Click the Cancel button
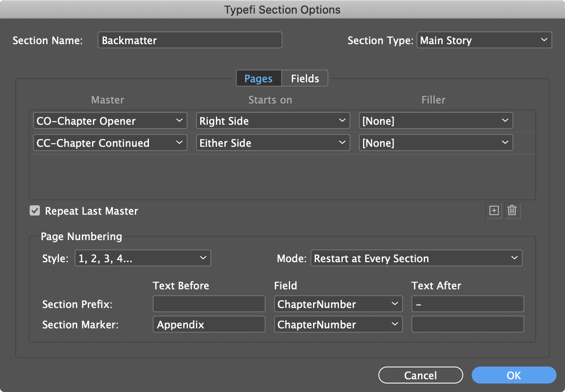The image size is (565, 392). pyautogui.click(x=420, y=375)
